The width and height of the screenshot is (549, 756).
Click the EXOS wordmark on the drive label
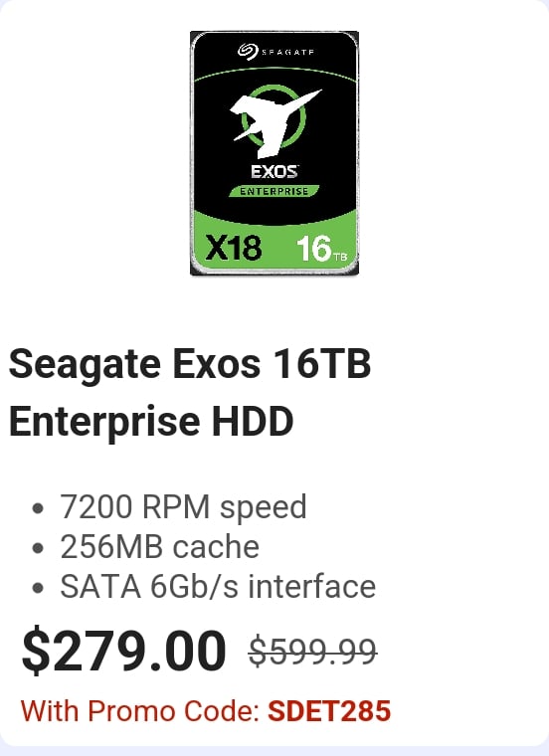(274, 172)
